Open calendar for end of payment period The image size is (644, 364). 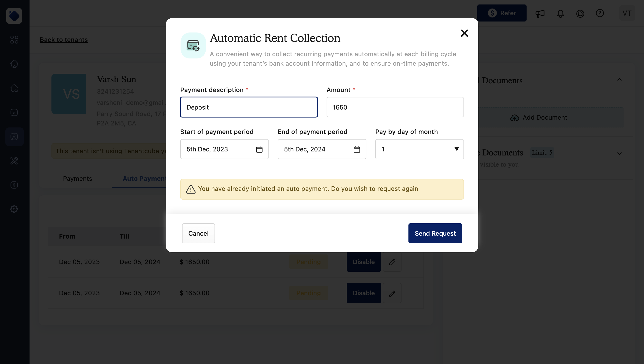point(357,149)
